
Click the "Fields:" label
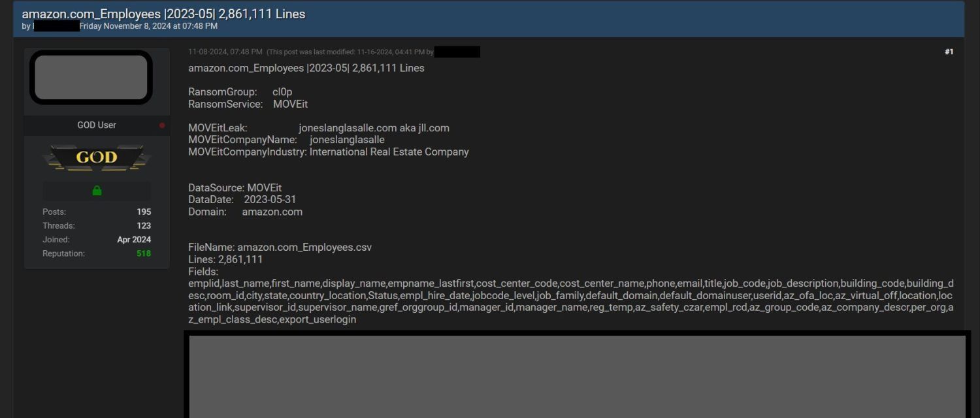tap(203, 272)
